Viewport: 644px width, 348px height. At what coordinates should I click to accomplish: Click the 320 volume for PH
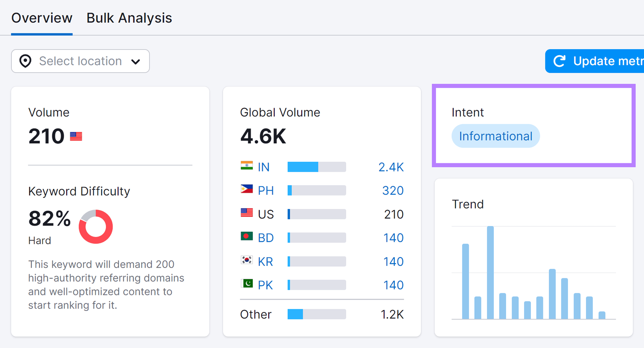point(393,190)
